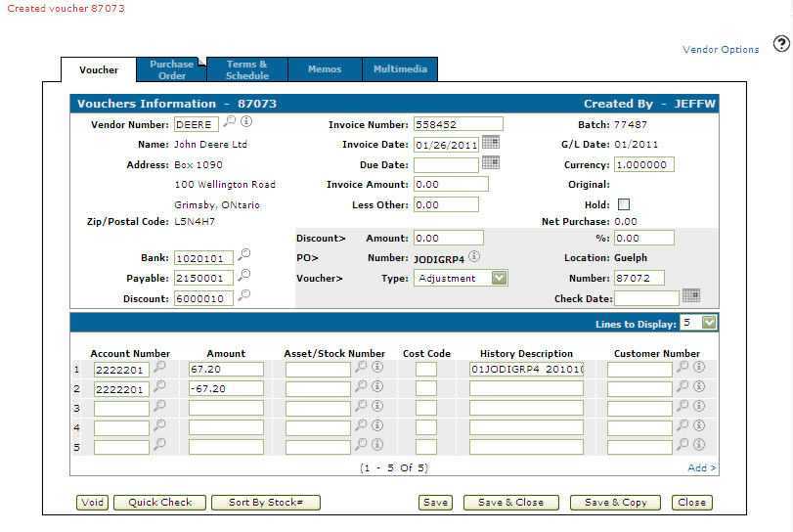Click the Save button

[x=435, y=502]
